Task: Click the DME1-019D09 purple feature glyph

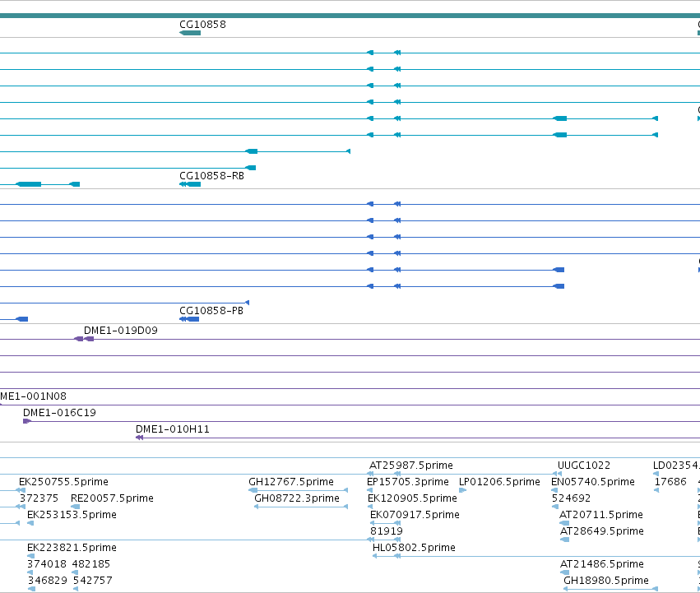Action: (x=84, y=339)
